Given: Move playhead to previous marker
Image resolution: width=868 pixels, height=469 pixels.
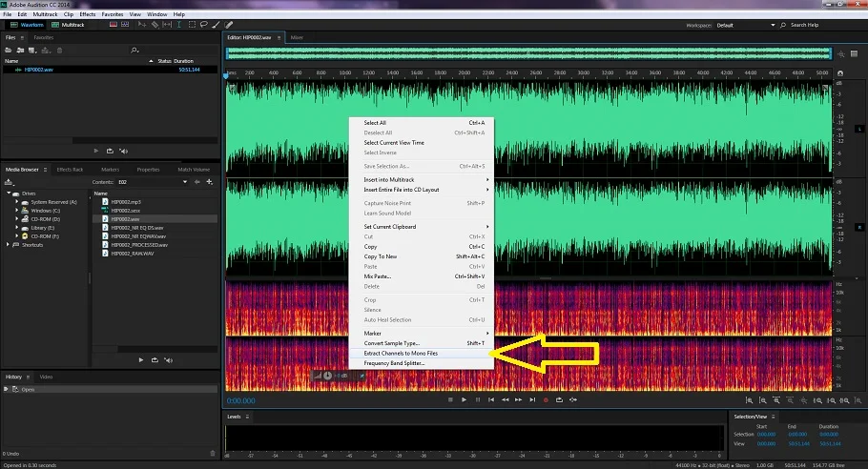Looking at the screenshot, I should pyautogui.click(x=491, y=399).
